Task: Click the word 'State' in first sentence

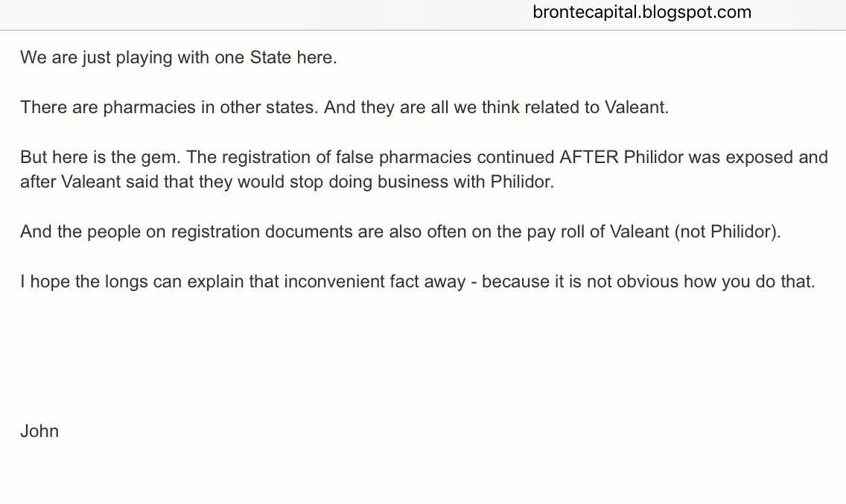Action: [x=270, y=57]
